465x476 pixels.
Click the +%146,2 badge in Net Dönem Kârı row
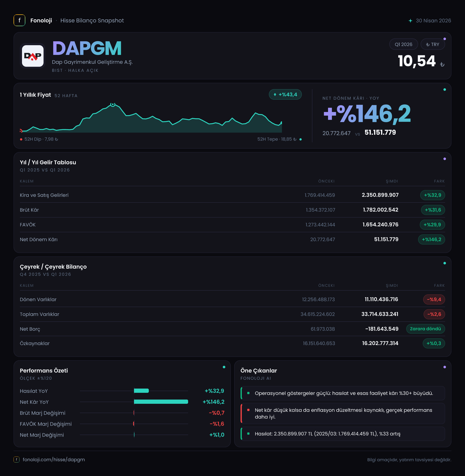(x=432, y=239)
